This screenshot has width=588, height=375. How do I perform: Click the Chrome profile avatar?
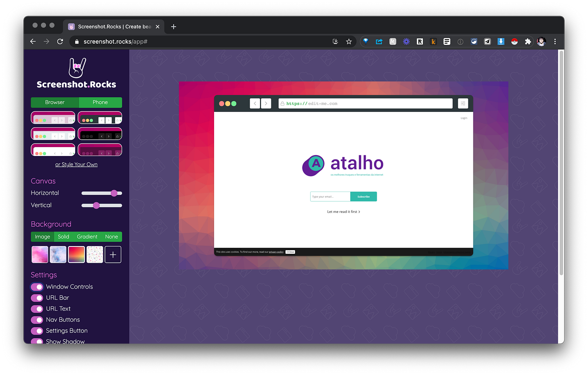pyautogui.click(x=542, y=42)
